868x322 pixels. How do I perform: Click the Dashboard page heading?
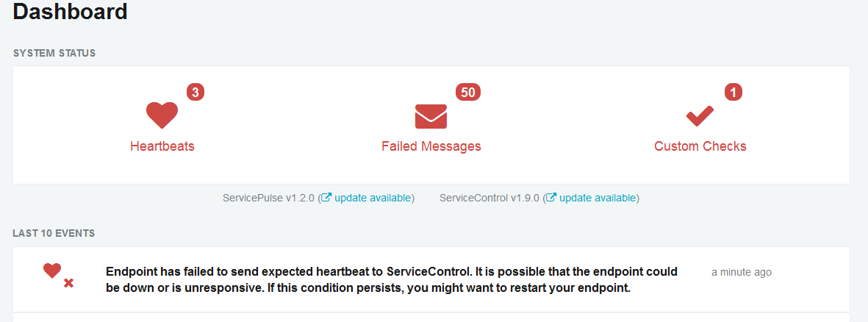tap(71, 11)
